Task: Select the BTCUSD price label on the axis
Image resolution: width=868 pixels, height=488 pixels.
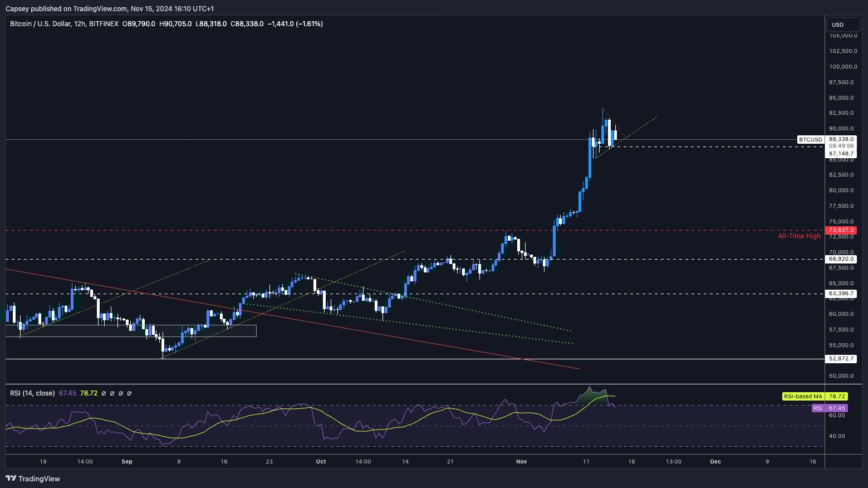Action: click(810, 139)
